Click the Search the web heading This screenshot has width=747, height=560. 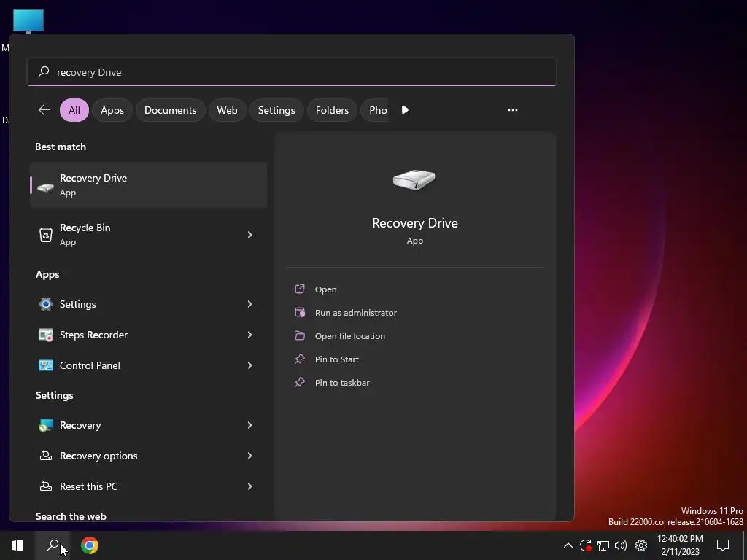tap(71, 516)
